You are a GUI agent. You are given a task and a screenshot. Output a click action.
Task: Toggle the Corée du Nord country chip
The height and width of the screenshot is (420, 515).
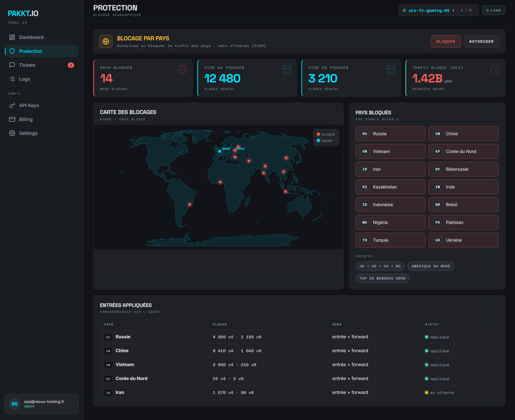[463, 151]
